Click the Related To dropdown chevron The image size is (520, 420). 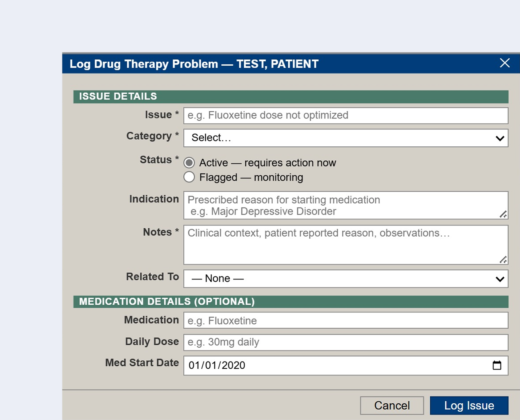pos(500,279)
